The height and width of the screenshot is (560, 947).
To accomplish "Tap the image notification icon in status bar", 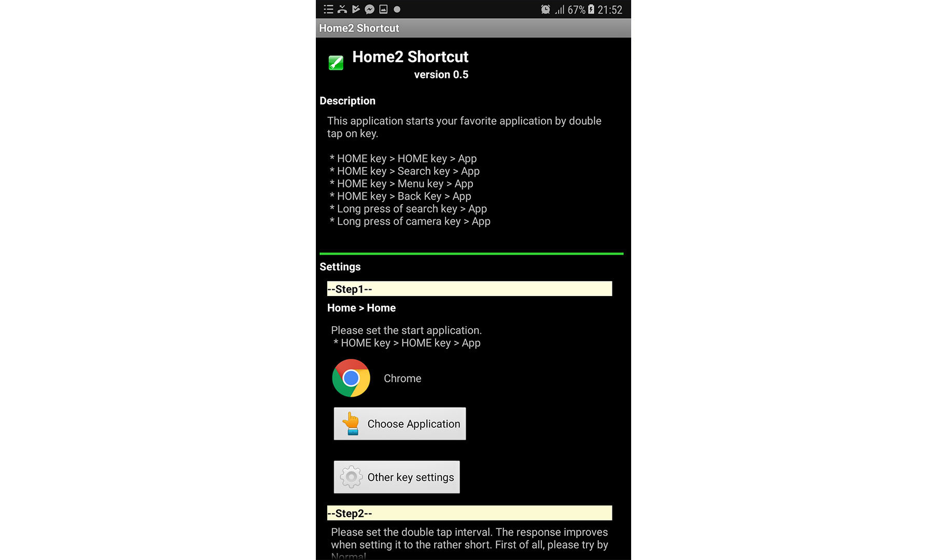I will click(383, 9).
